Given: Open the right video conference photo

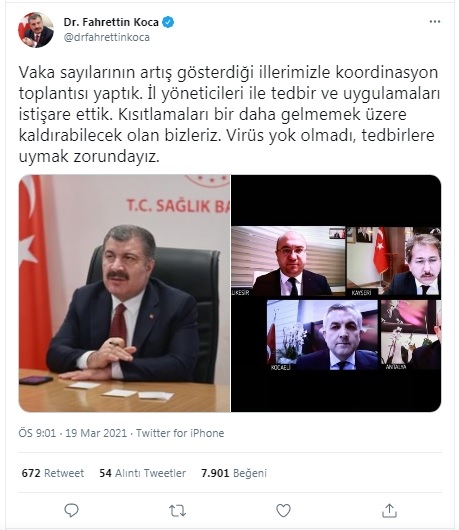Looking at the screenshot, I should [x=336, y=293].
